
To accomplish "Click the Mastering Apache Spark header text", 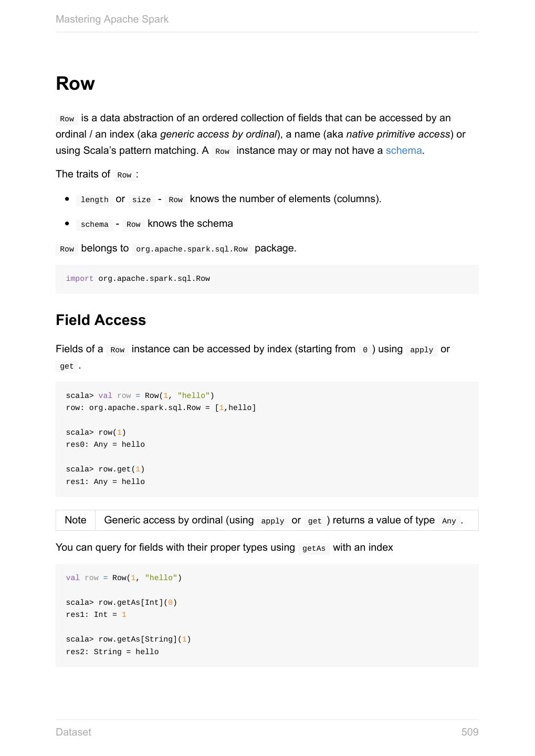I will click(x=112, y=19).
